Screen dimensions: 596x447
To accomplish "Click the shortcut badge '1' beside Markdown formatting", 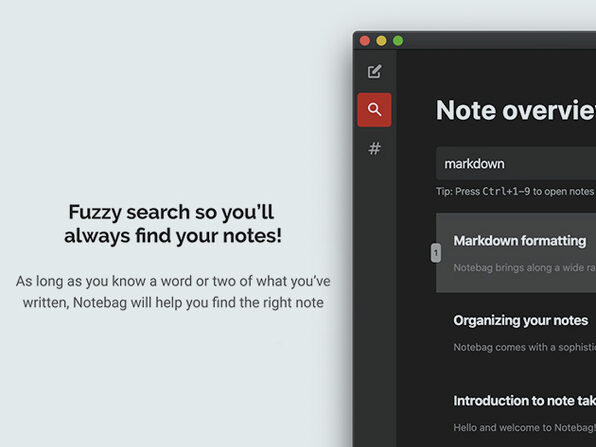I will point(436,253).
